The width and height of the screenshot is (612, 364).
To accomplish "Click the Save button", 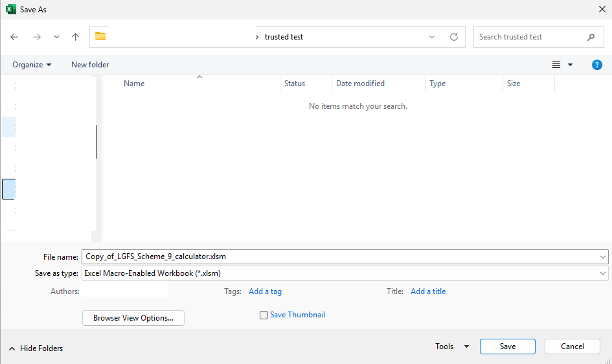I will pyautogui.click(x=507, y=347).
